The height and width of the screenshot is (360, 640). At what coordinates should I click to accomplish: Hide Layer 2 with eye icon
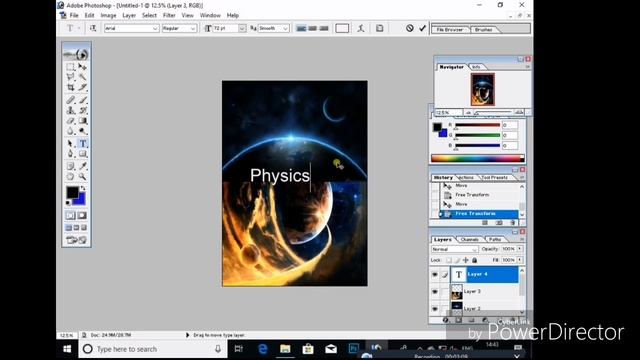click(x=435, y=308)
